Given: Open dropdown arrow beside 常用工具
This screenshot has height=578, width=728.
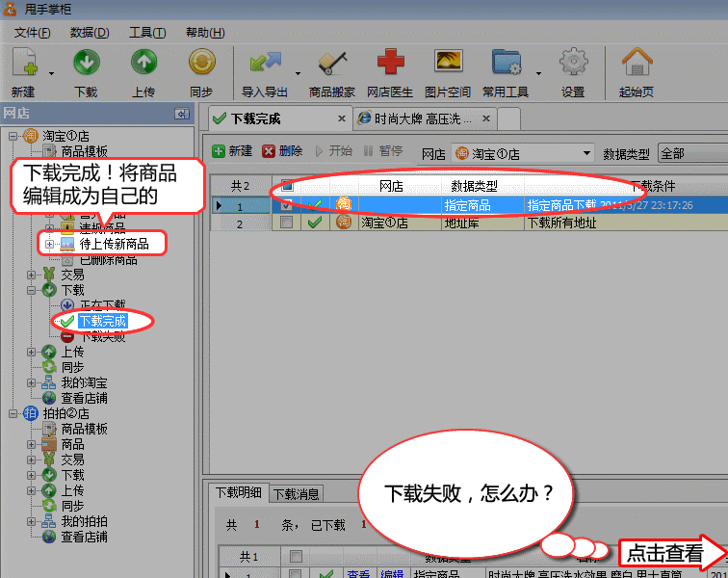Looking at the screenshot, I should 538,73.
